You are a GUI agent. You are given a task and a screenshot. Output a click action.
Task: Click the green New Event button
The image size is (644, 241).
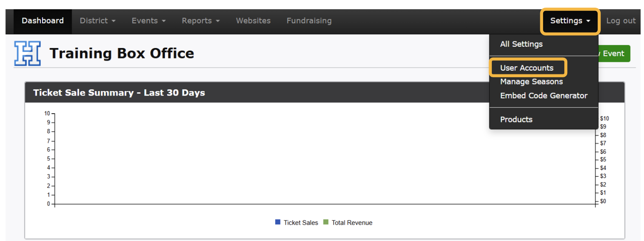[614, 53]
